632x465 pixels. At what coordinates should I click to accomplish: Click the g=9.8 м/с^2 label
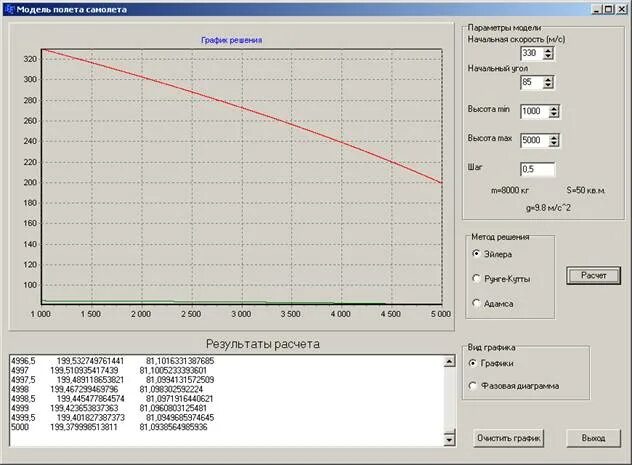click(x=548, y=208)
